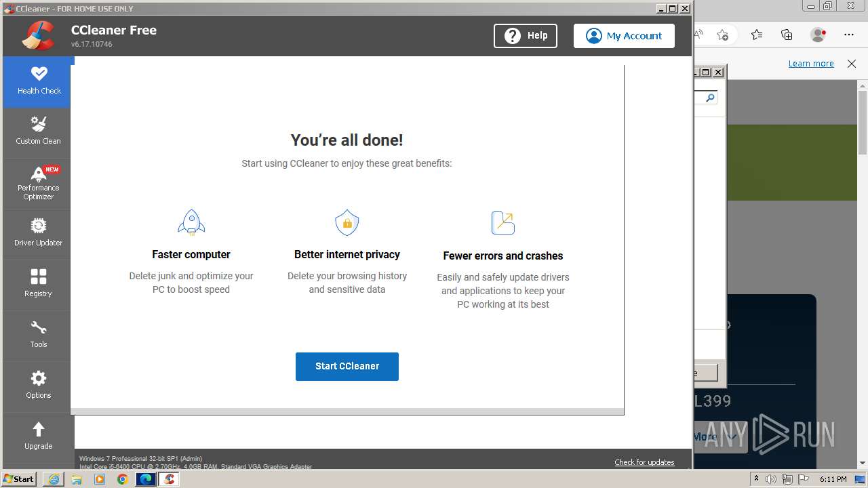Viewport: 868px width, 488px height.
Task: Open Custom Clean in sidebar
Action: [39, 133]
